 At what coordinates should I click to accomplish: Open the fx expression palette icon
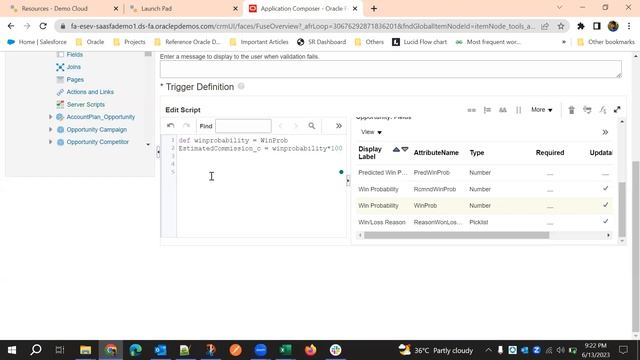click(x=603, y=110)
